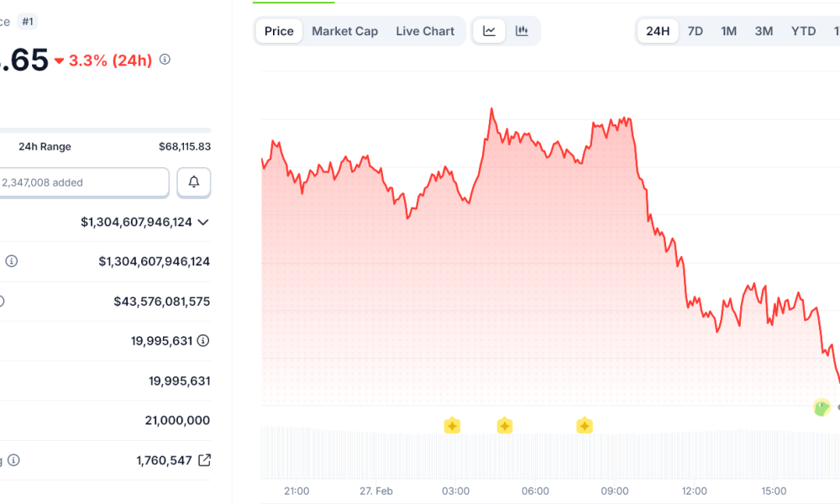Select the 1M time range

[x=728, y=31]
